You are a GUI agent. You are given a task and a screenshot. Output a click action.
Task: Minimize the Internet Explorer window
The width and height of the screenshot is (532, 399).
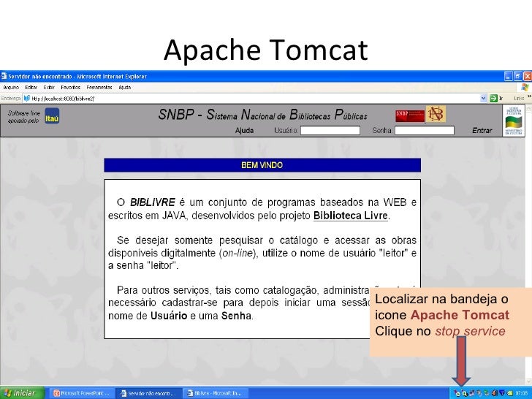tap(509, 76)
